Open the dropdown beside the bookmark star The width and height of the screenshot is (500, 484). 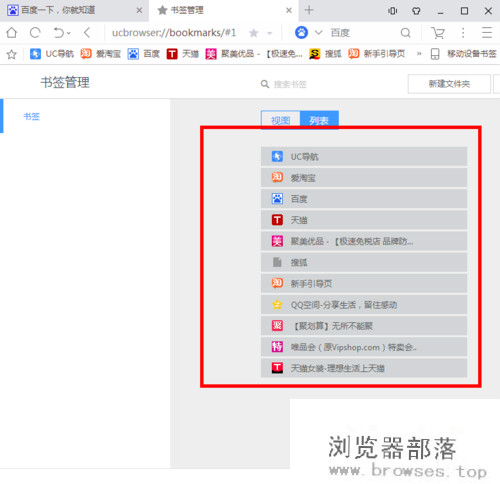(269, 33)
